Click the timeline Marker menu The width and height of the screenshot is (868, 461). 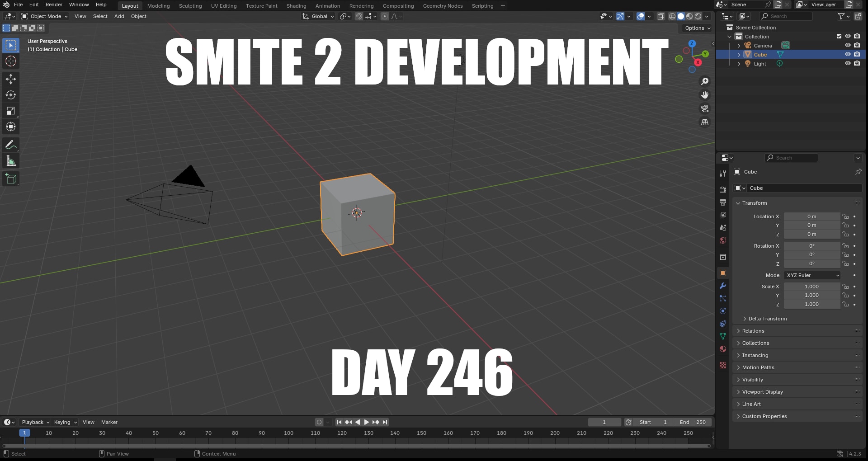click(109, 422)
